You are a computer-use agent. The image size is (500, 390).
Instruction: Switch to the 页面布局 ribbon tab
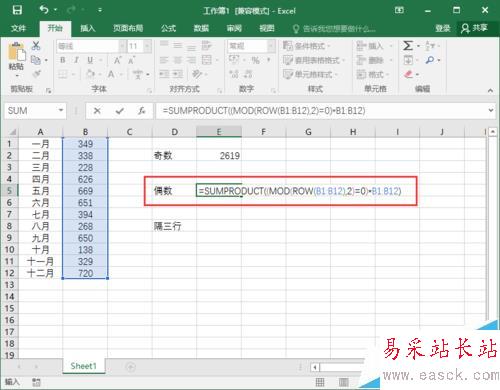click(128, 28)
